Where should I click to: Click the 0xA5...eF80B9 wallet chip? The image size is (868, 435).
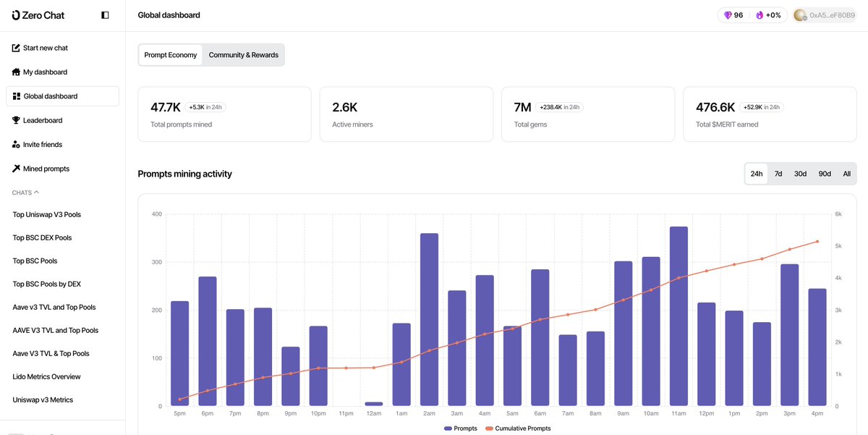point(825,14)
